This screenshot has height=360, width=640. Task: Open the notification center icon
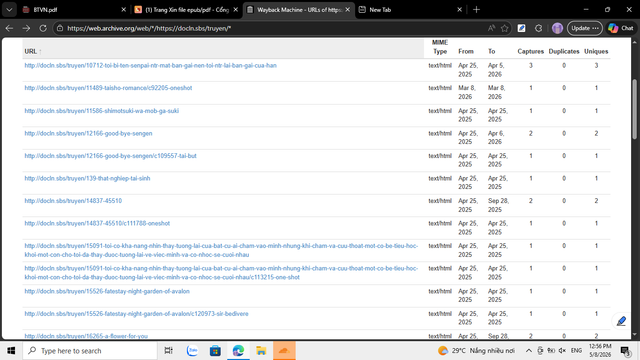coord(625,351)
